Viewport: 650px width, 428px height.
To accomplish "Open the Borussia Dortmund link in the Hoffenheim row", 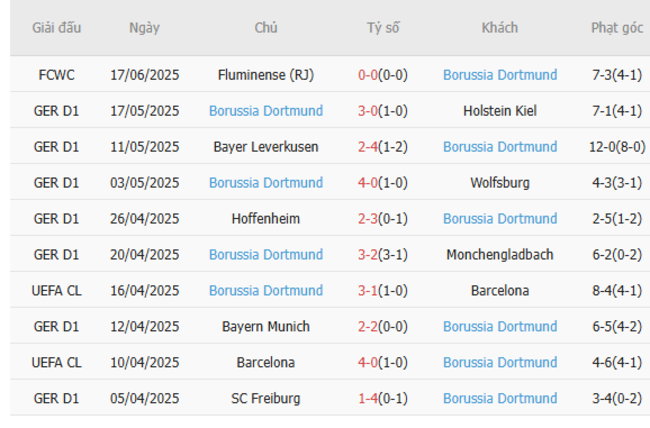I will tap(500, 219).
